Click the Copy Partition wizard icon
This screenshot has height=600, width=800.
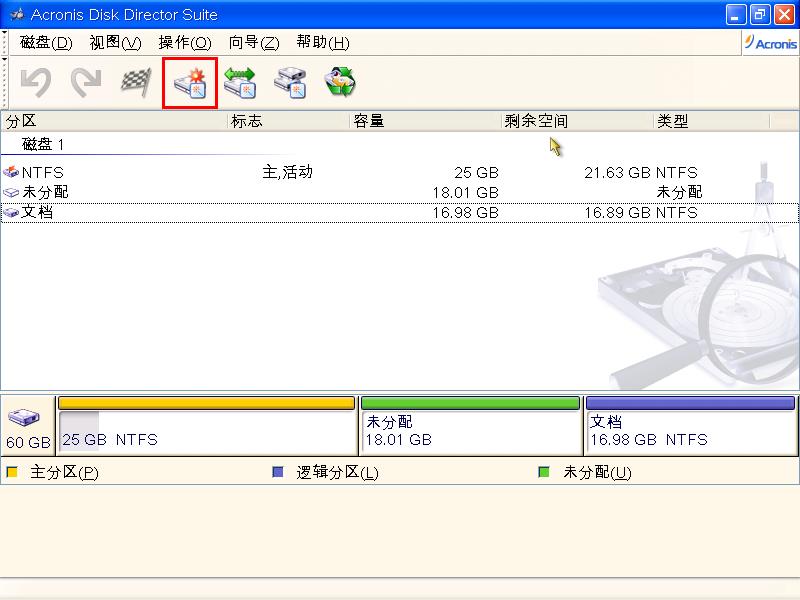288,82
